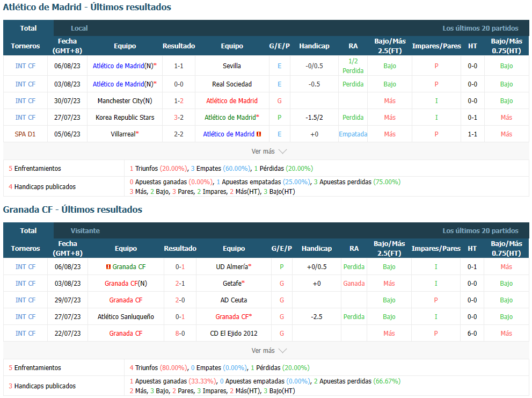Click the 0-0 full-time result of the Real Sociedad match
Image resolution: width=532 pixels, height=398 pixels.
coord(179,84)
